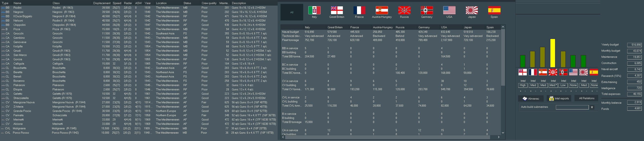Increase intel on France with plus
Screen dimensions: 644x141
click(x=531, y=91)
